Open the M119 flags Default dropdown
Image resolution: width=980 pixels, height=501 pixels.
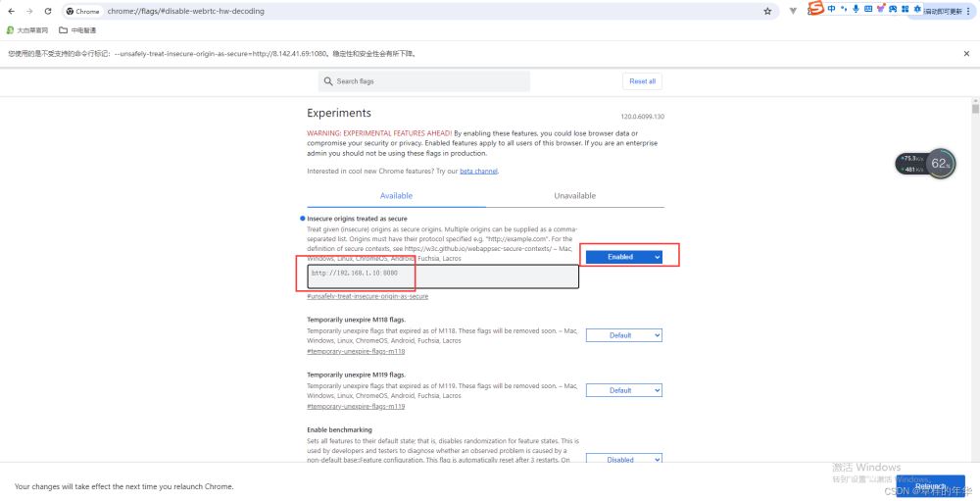(623, 390)
